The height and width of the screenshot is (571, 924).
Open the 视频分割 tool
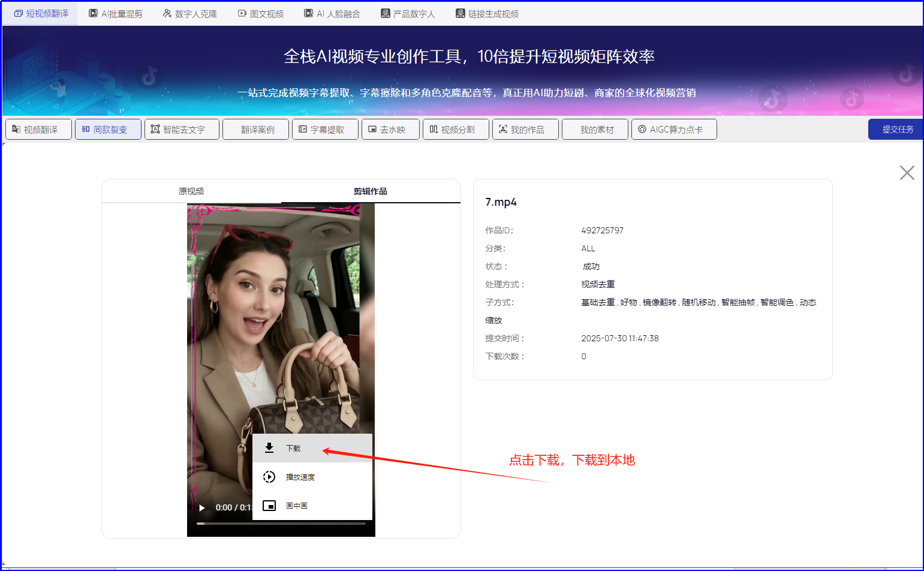456,130
